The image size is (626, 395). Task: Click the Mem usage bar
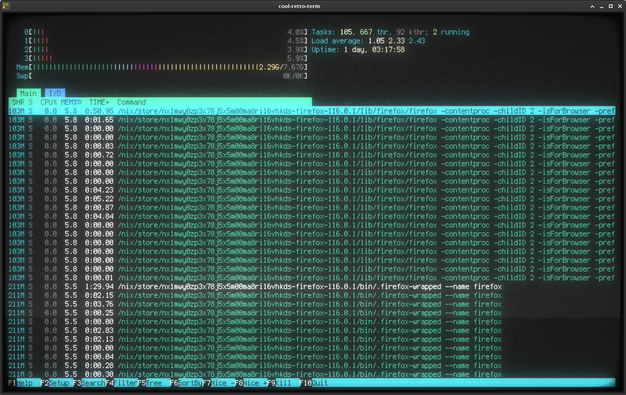pyautogui.click(x=162, y=67)
